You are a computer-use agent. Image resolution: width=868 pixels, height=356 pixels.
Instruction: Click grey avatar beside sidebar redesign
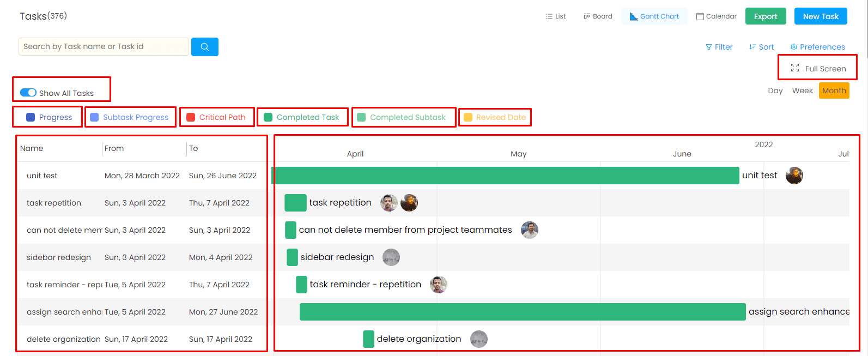(391, 257)
